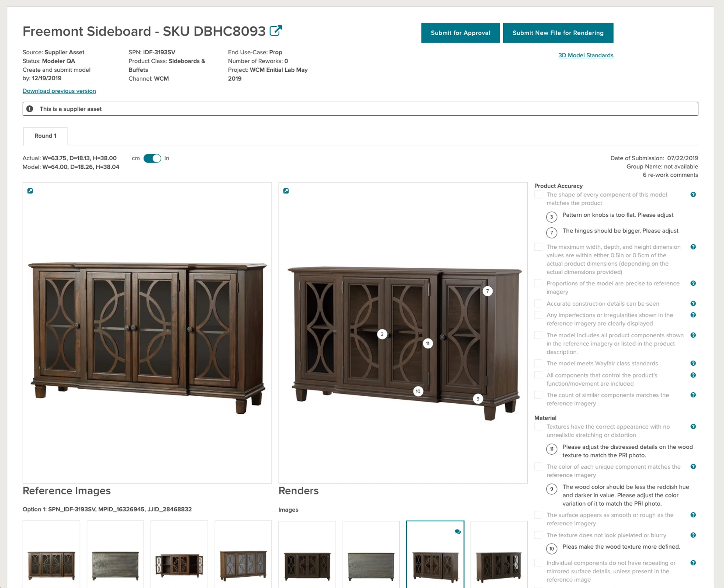The width and height of the screenshot is (724, 588).
Task: Open help for the proportions criterion
Action: [x=693, y=283]
